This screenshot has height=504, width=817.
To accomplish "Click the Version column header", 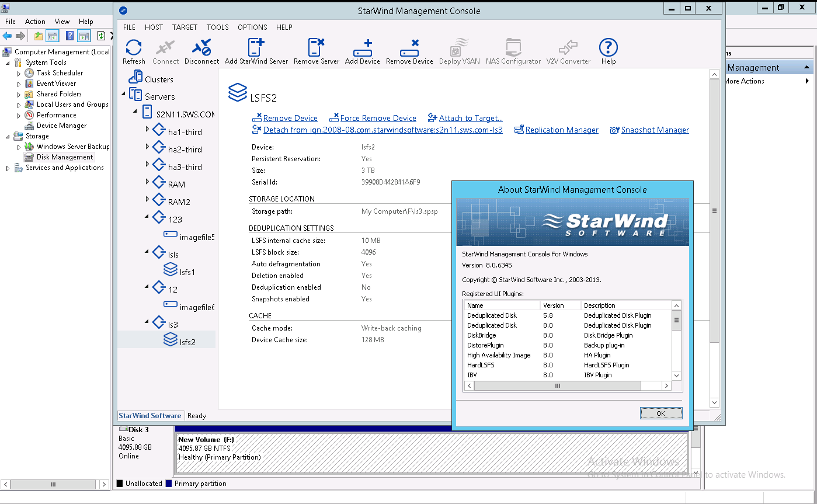I will pos(561,305).
